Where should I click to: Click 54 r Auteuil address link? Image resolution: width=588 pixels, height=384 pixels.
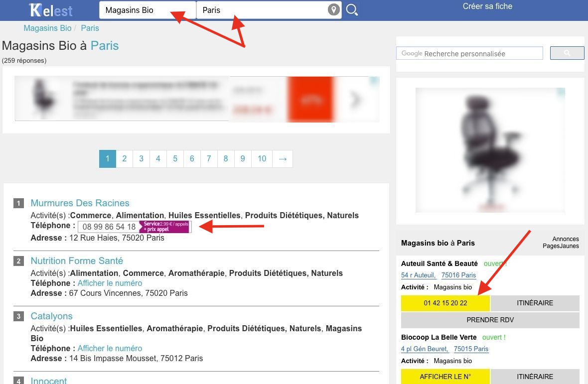click(419, 275)
